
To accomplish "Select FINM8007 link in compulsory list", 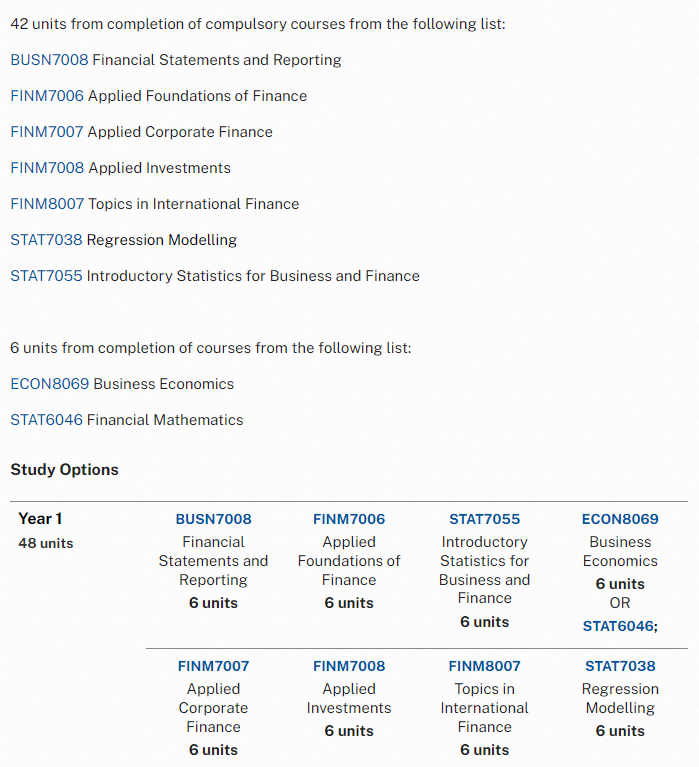I will point(47,203).
